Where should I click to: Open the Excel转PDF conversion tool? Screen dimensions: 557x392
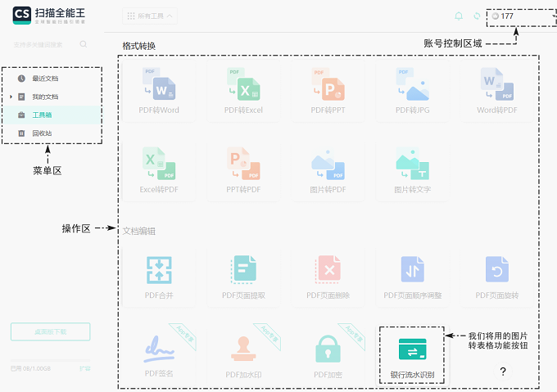click(159, 171)
